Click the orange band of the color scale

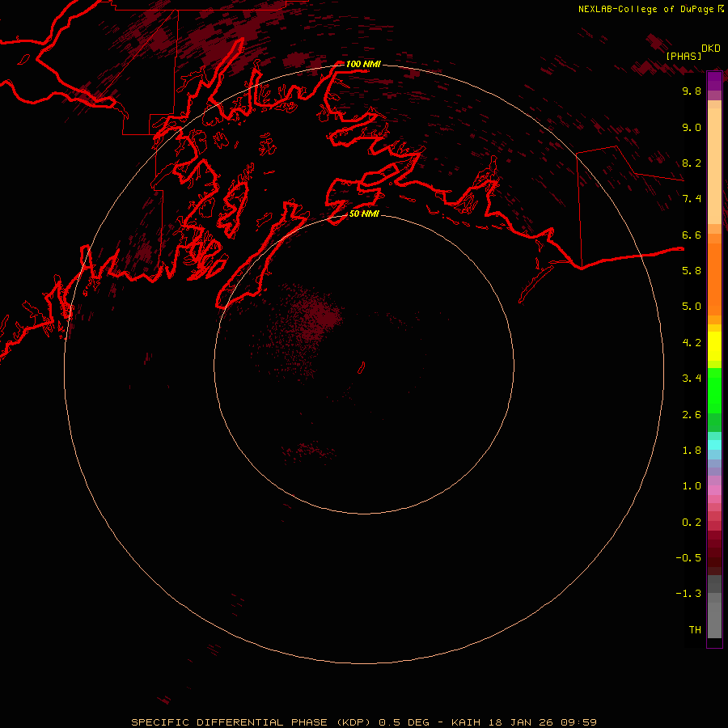tap(714, 279)
